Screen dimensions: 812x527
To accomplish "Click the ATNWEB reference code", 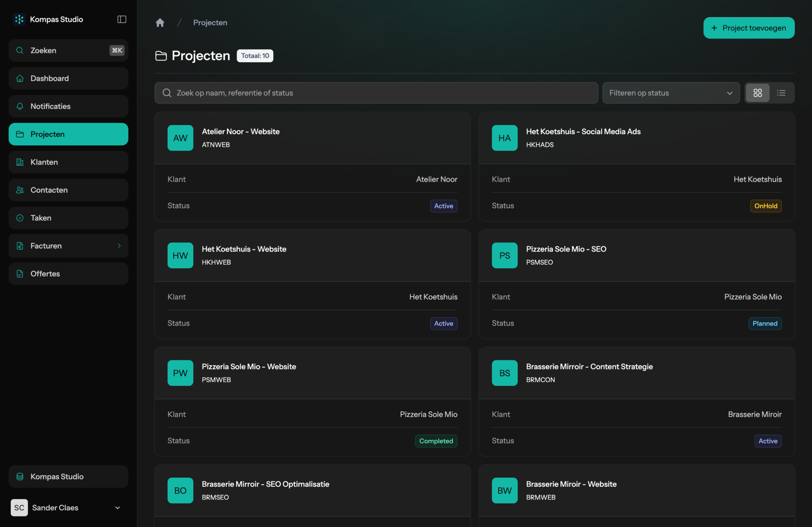I will point(216,145).
